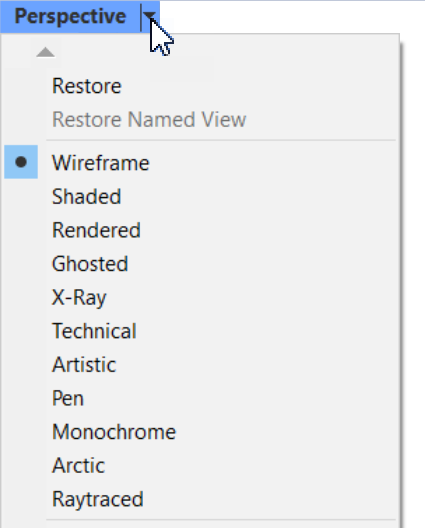Viewport: 425px width, 528px height.
Task: Select the Restore Named View entry
Action: pyautogui.click(x=149, y=120)
